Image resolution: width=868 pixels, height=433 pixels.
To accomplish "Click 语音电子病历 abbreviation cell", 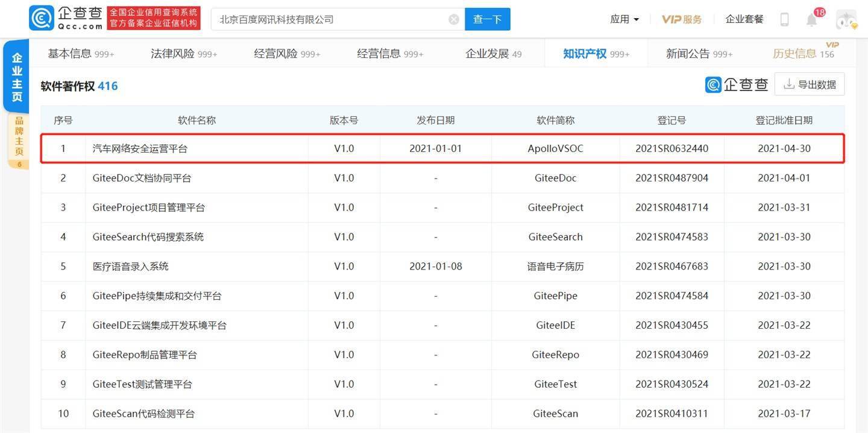I will tap(555, 266).
